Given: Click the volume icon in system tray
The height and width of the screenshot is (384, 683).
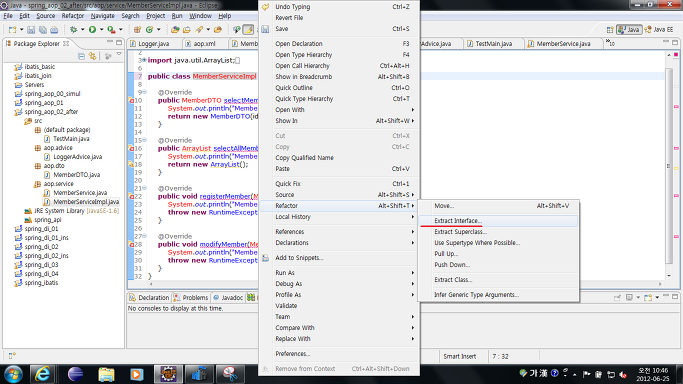Looking at the screenshot, I should (623, 374).
